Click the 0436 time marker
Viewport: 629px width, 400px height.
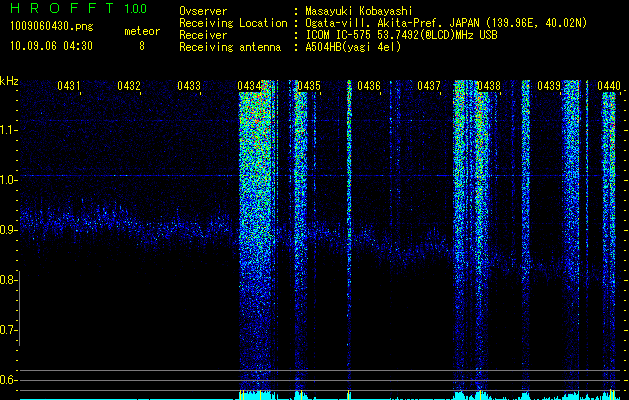[x=369, y=86]
